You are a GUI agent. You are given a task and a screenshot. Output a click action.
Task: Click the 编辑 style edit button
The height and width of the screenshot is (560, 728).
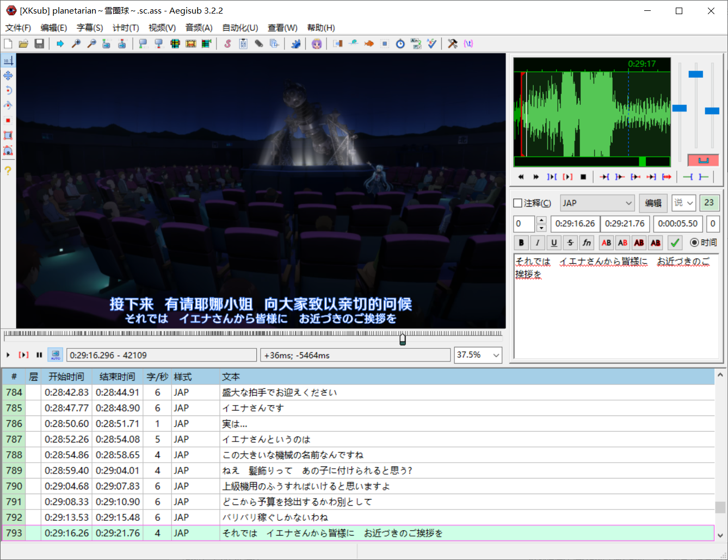(653, 203)
